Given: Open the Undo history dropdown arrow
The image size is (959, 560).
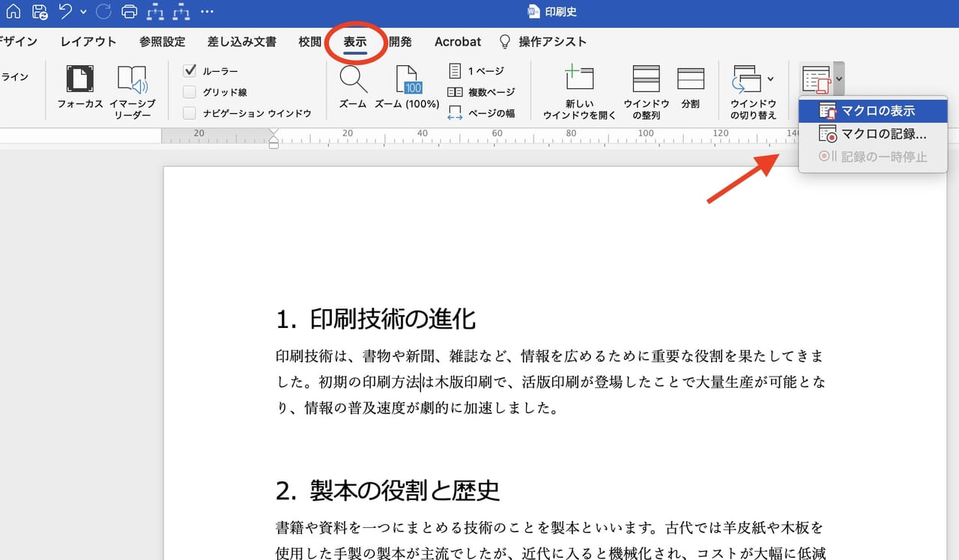Looking at the screenshot, I should pos(82,12).
